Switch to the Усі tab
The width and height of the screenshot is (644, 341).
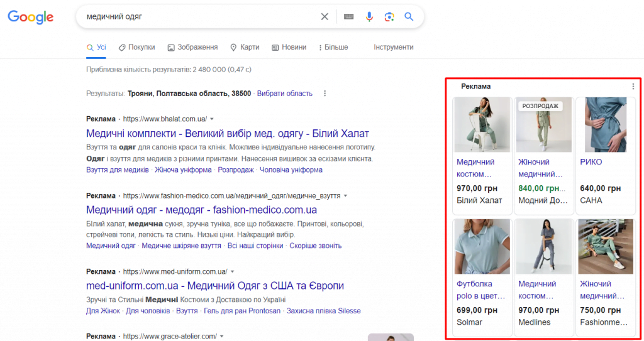coord(96,47)
